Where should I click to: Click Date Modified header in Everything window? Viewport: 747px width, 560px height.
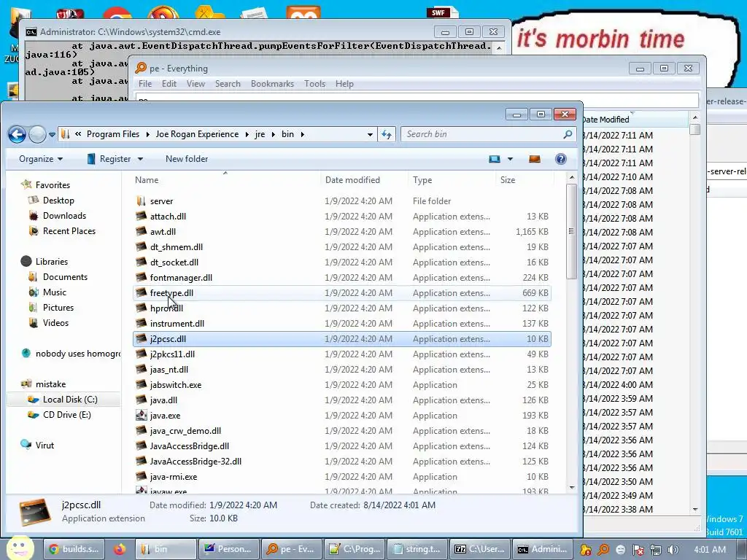[635, 120]
